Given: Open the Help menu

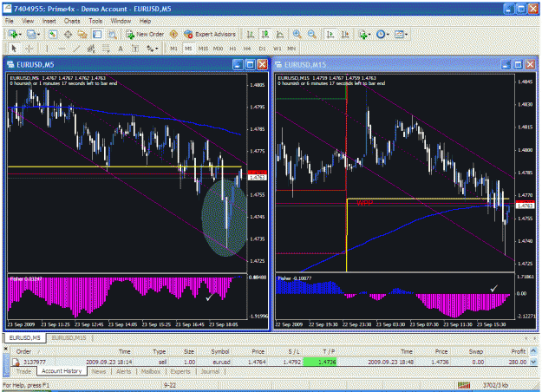Looking at the screenshot, I should click(x=145, y=21).
